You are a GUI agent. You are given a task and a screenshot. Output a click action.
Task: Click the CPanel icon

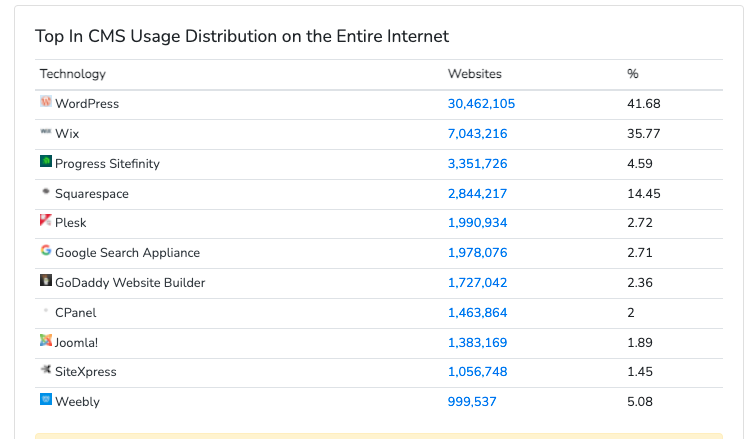46,310
